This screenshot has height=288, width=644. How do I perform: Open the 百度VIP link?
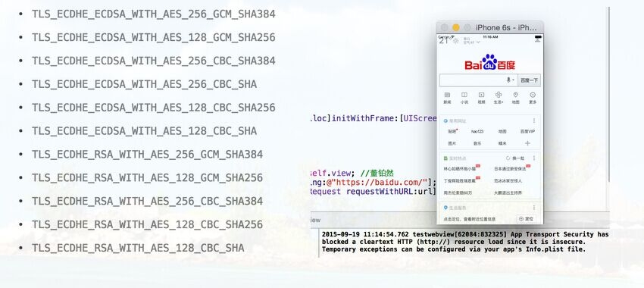(x=528, y=131)
